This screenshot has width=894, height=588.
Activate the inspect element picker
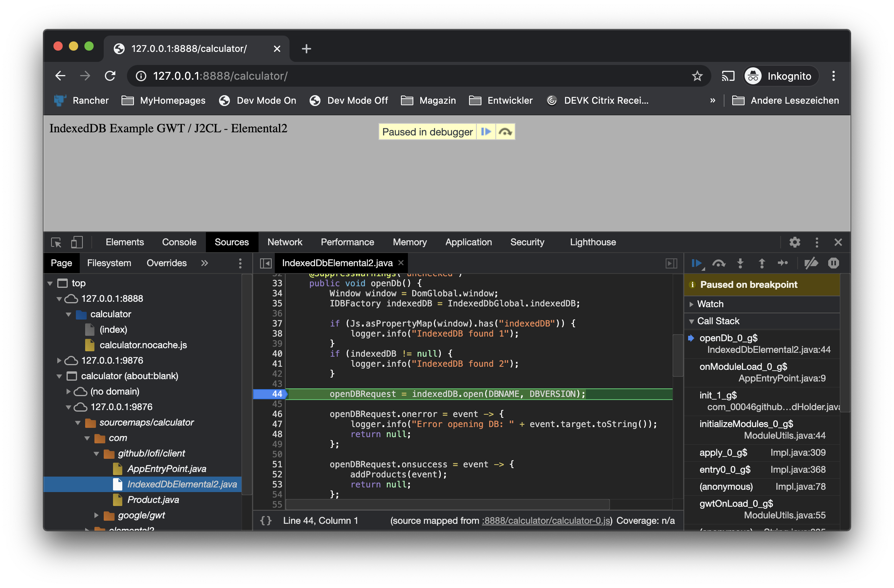click(x=56, y=243)
